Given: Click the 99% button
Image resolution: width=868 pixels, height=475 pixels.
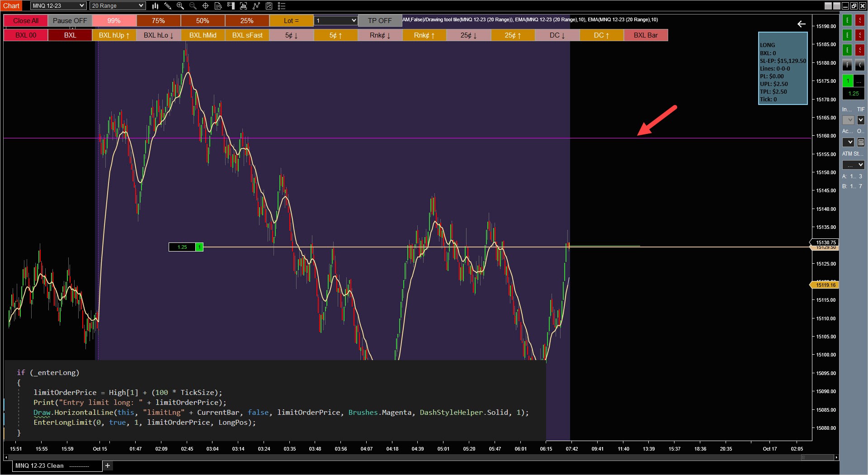Looking at the screenshot, I should (114, 21).
